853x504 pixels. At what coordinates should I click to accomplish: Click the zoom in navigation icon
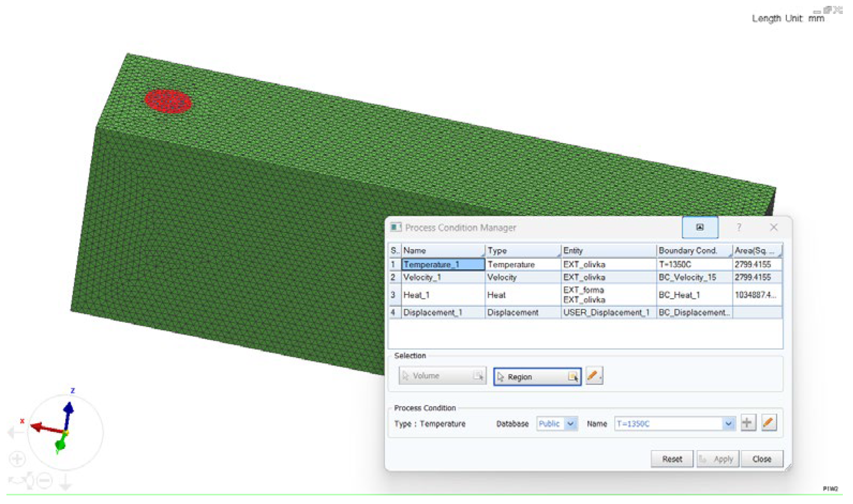(17, 459)
